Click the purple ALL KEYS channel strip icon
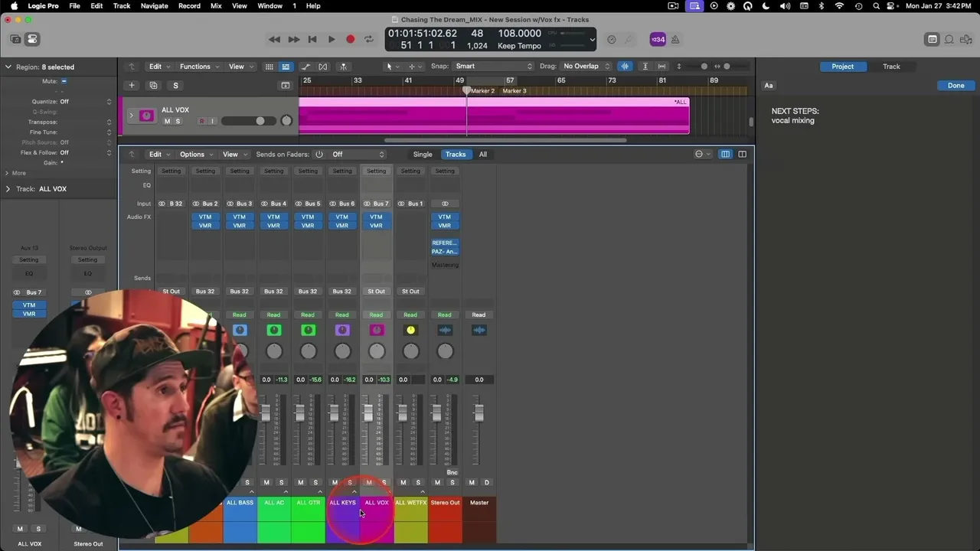 tap(342, 330)
